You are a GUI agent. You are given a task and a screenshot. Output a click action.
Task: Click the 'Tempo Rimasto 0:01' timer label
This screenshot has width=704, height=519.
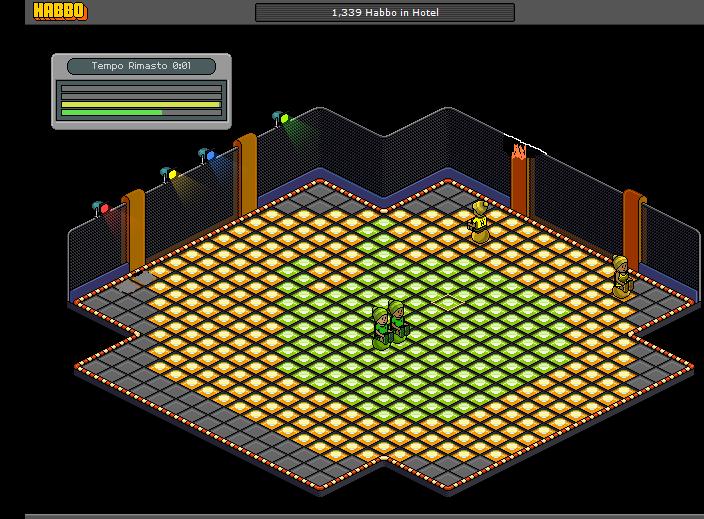141,66
